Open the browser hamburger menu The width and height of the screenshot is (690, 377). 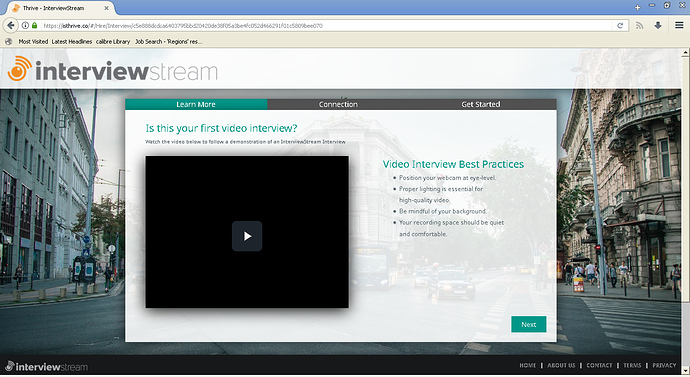679,26
